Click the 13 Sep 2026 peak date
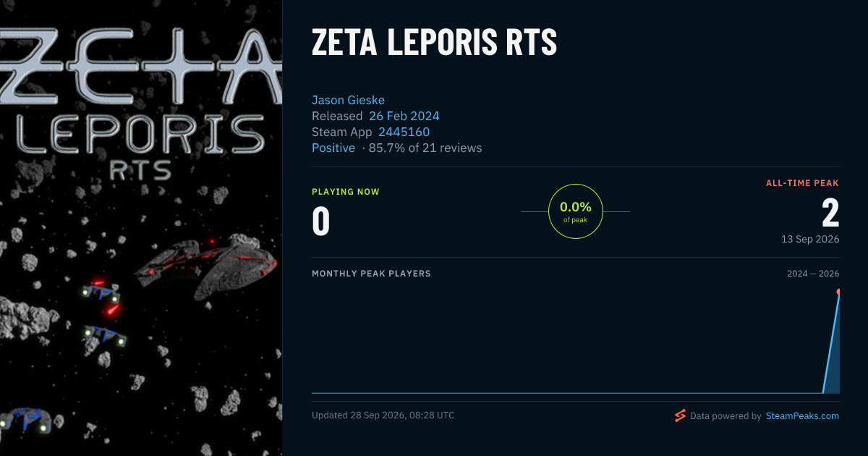 coord(810,239)
